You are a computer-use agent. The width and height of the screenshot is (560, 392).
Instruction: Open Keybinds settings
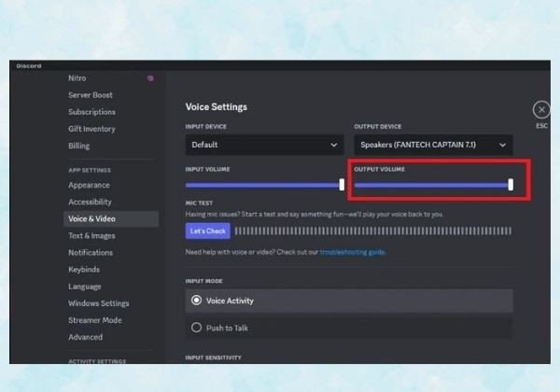84,270
